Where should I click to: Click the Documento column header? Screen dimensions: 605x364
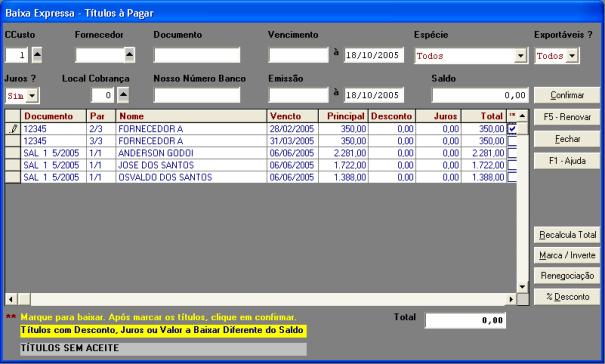[x=53, y=116]
